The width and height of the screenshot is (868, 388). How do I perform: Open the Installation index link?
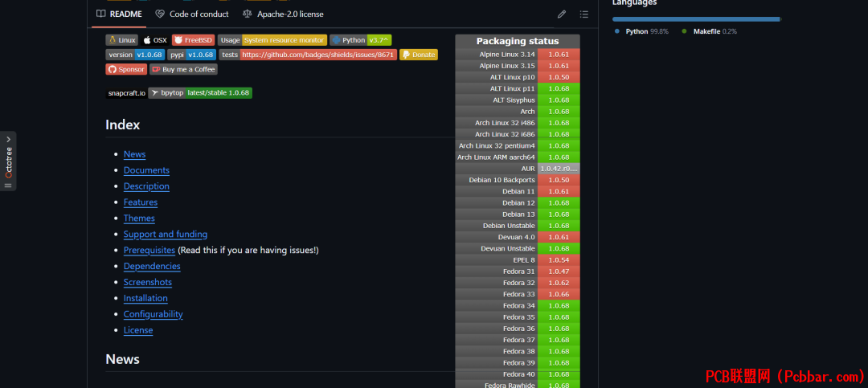pyautogui.click(x=145, y=298)
